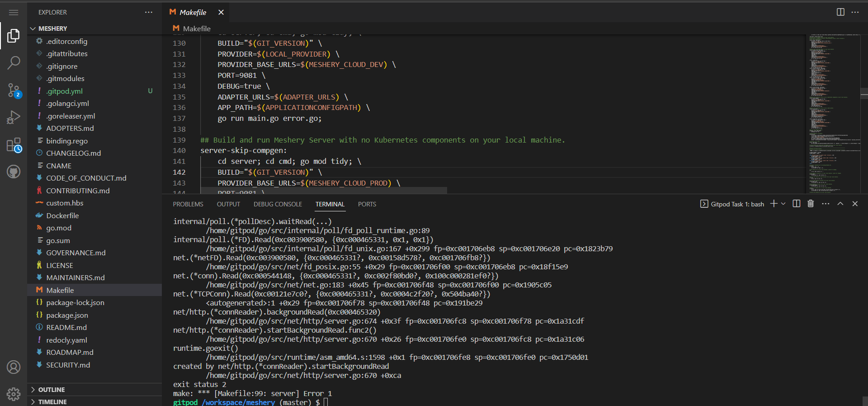Open binding.rego file
The image size is (868, 406).
pos(94,141)
